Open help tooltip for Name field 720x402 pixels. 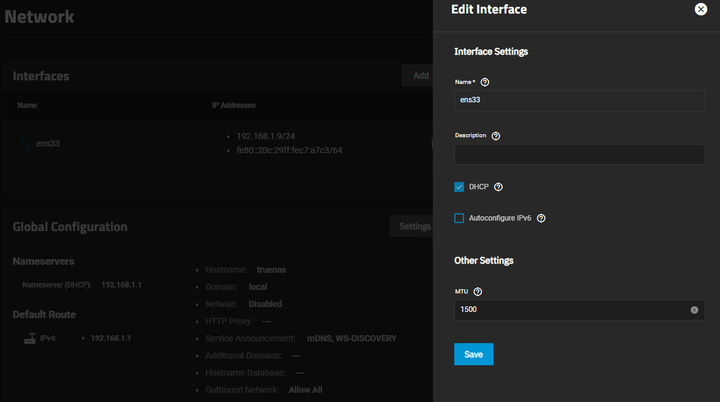coord(484,82)
